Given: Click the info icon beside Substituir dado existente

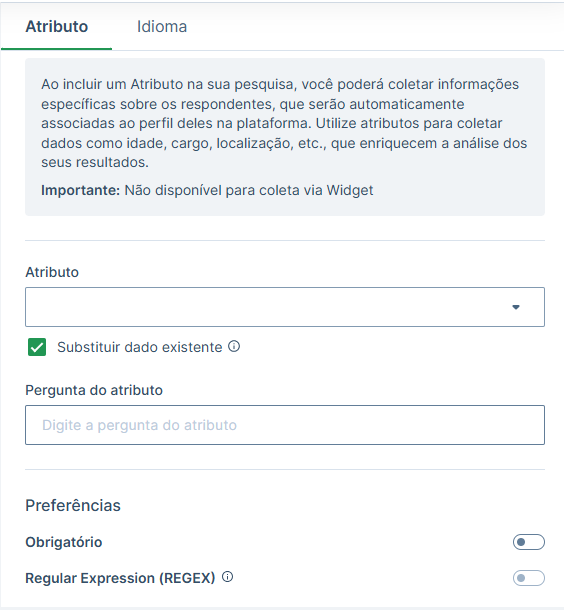Looking at the screenshot, I should click(234, 346).
